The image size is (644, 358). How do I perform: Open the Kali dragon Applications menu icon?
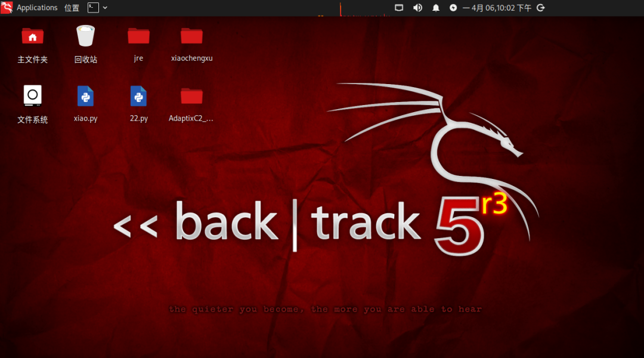click(7, 7)
